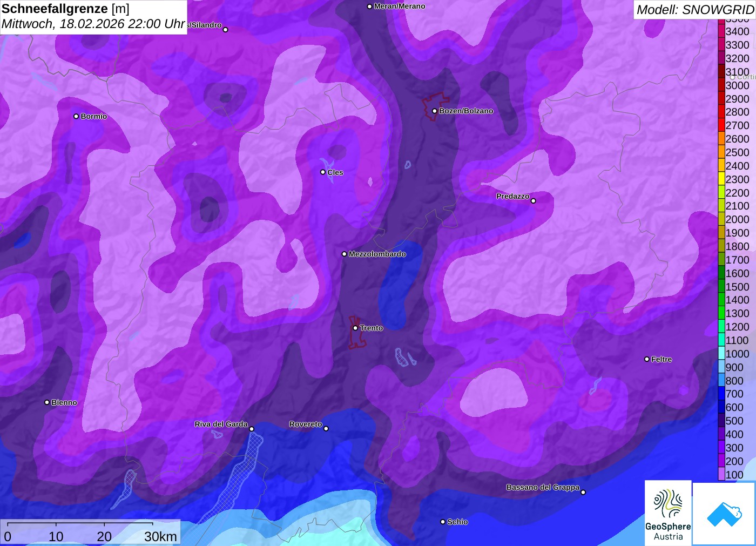Click the 3000 legend value
The image size is (756, 546).
coord(737,85)
